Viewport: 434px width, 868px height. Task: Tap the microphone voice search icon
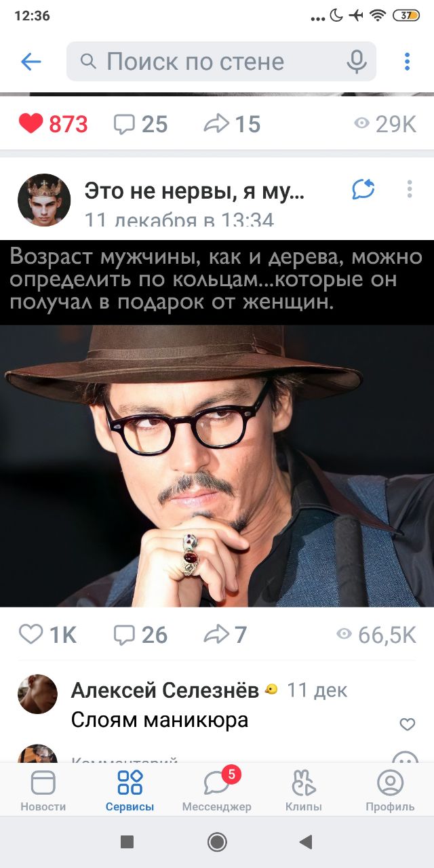(x=357, y=62)
